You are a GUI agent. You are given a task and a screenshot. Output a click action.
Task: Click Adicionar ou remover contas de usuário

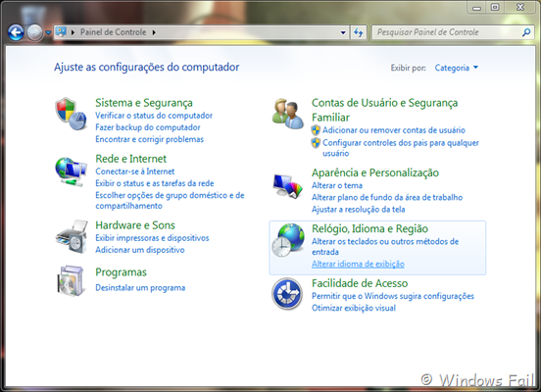(394, 130)
